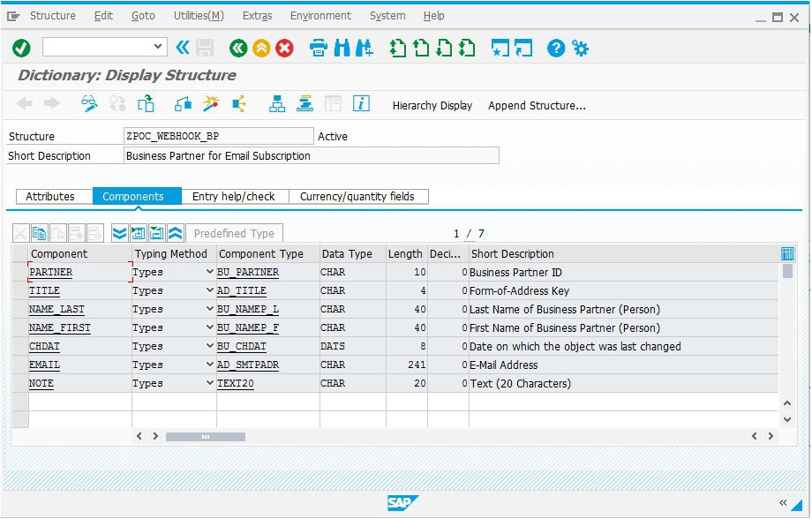
Task: Click the orange Exit icon
Action: click(261, 49)
